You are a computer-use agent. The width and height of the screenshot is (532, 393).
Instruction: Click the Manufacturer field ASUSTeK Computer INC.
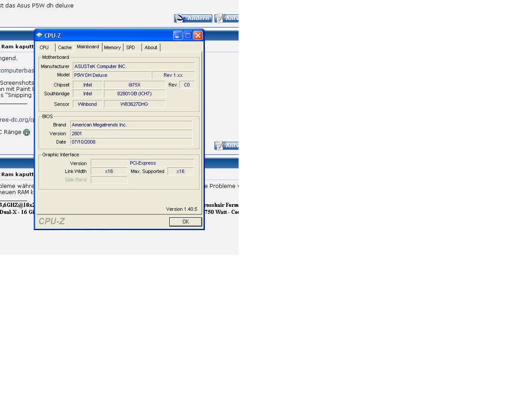(x=134, y=66)
